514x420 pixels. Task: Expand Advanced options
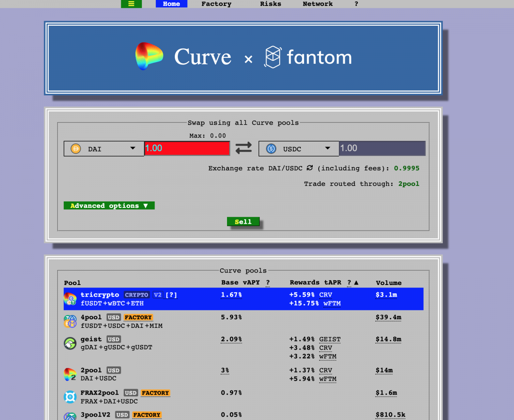(x=109, y=206)
